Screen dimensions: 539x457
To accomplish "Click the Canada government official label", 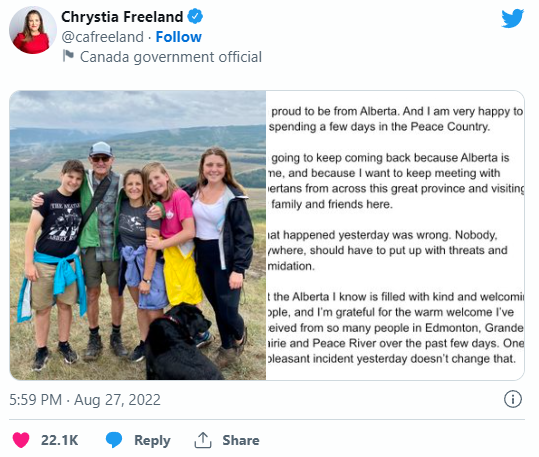I will pos(171,57).
